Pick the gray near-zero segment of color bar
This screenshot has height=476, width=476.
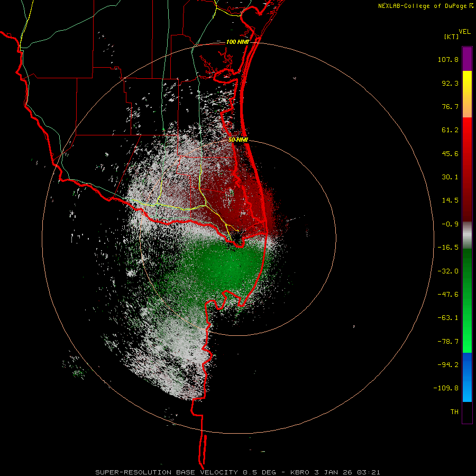pyautogui.click(x=467, y=235)
